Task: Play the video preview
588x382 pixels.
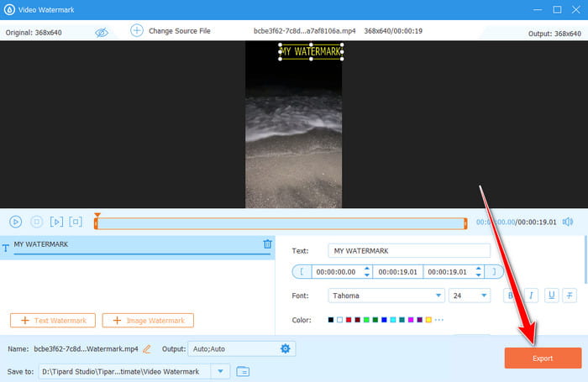Action: coord(15,222)
